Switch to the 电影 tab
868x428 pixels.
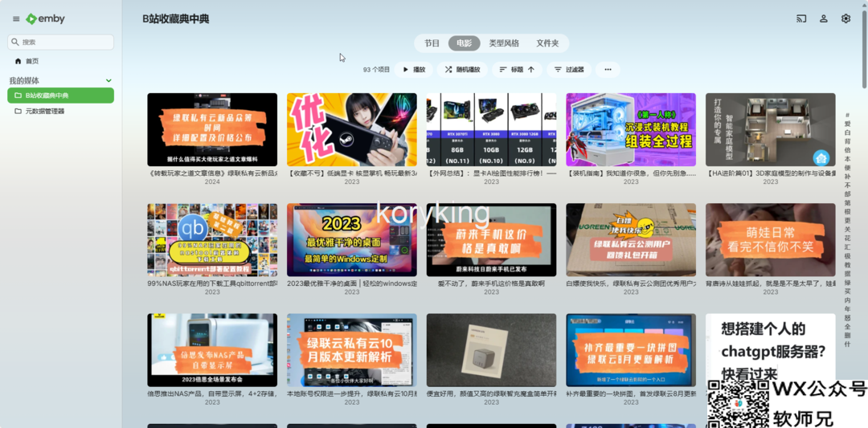coord(464,43)
